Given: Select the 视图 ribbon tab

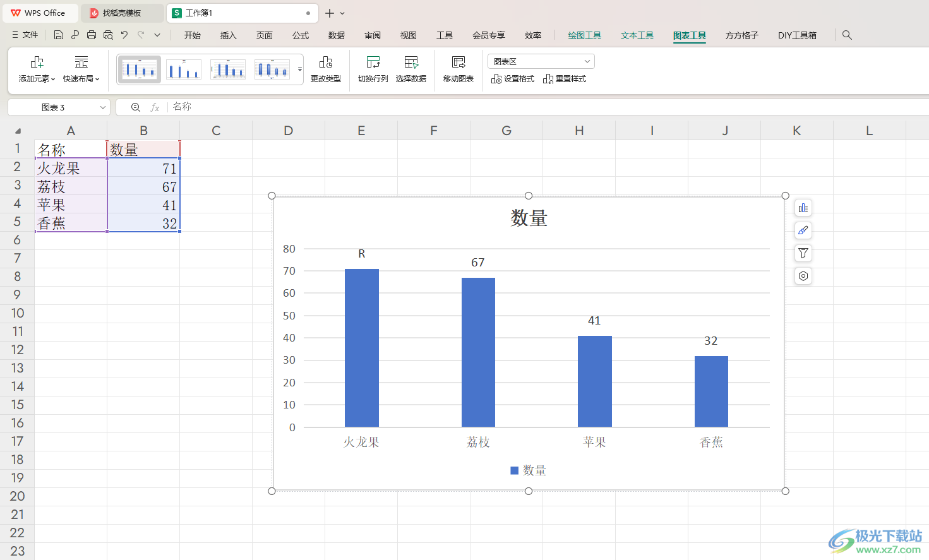Looking at the screenshot, I should (409, 35).
